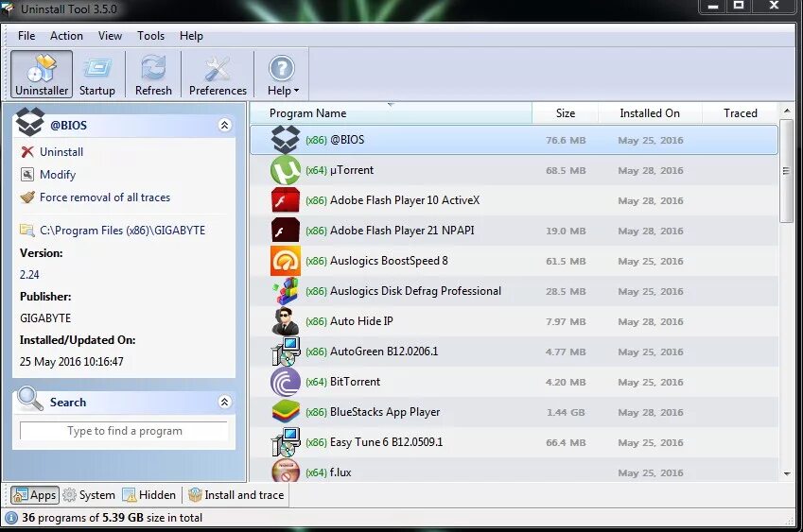Click the vertical scrollbar thumb
The width and height of the screenshot is (803, 532).
click(786, 171)
